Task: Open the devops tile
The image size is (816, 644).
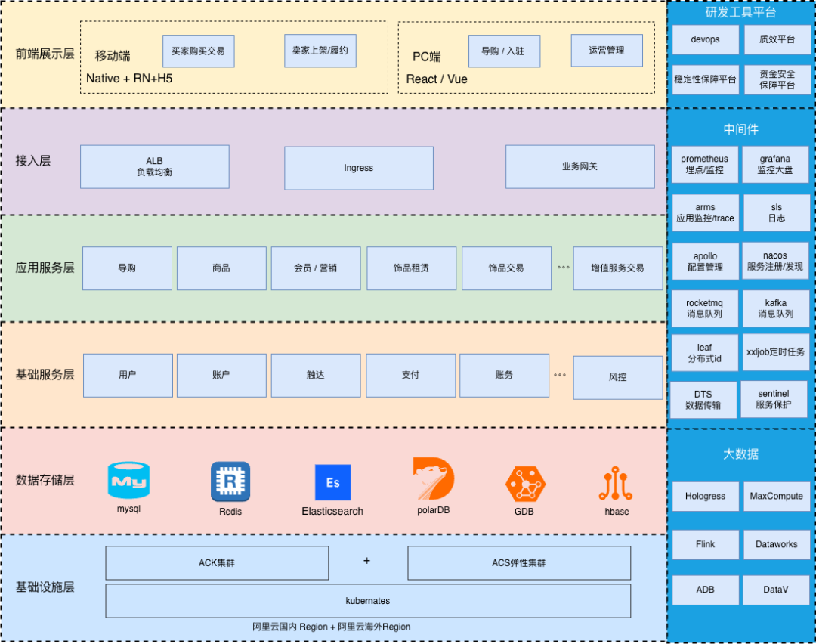Action: tap(704, 39)
